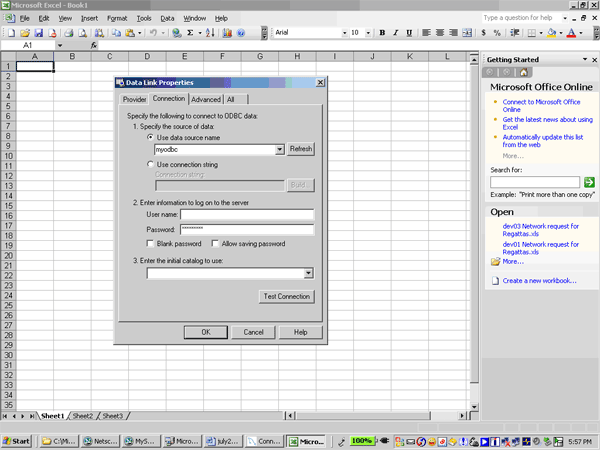The image size is (600, 450).
Task: Click Help button in the dialog
Action: coord(300,332)
